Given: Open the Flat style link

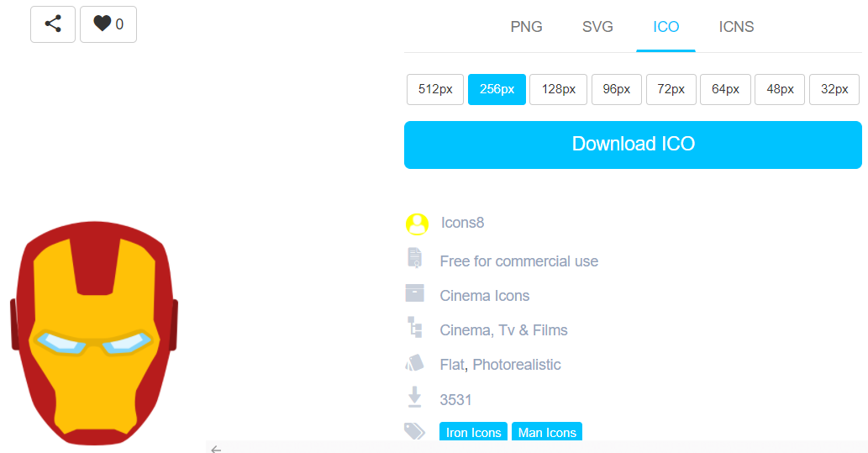Looking at the screenshot, I should click(453, 365).
